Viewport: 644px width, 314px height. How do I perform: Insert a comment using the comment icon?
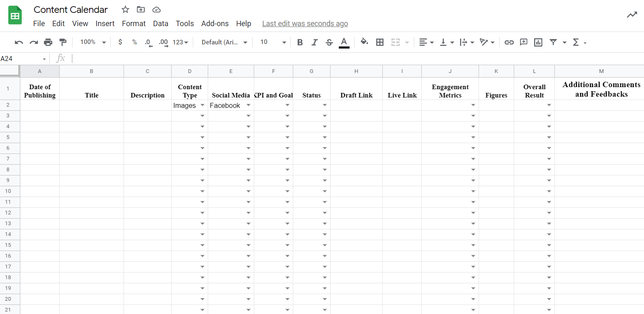pos(524,42)
